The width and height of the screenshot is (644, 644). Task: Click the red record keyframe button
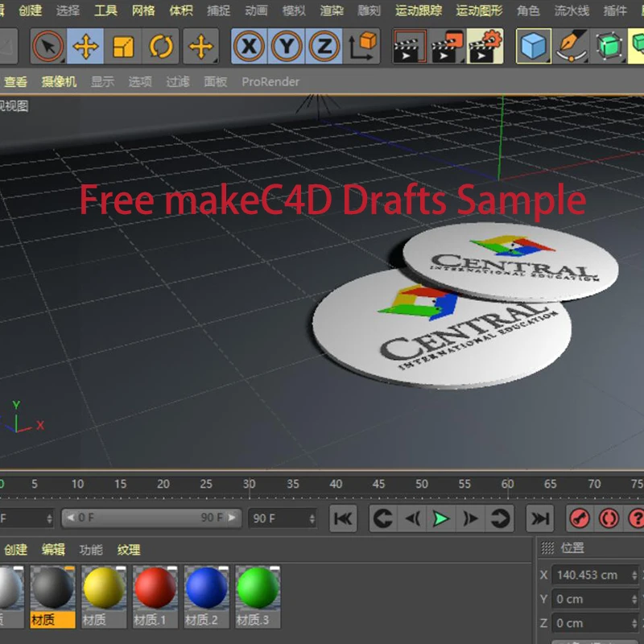pos(579,518)
